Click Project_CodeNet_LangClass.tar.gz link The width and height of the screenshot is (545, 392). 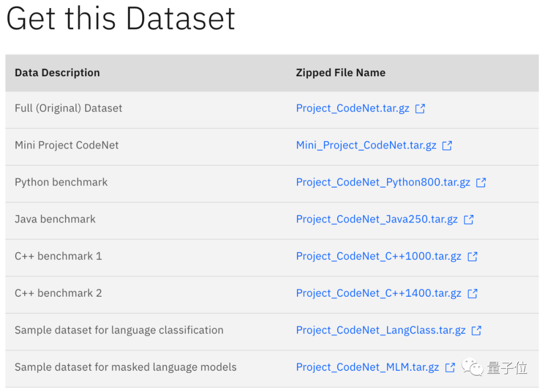380,330
